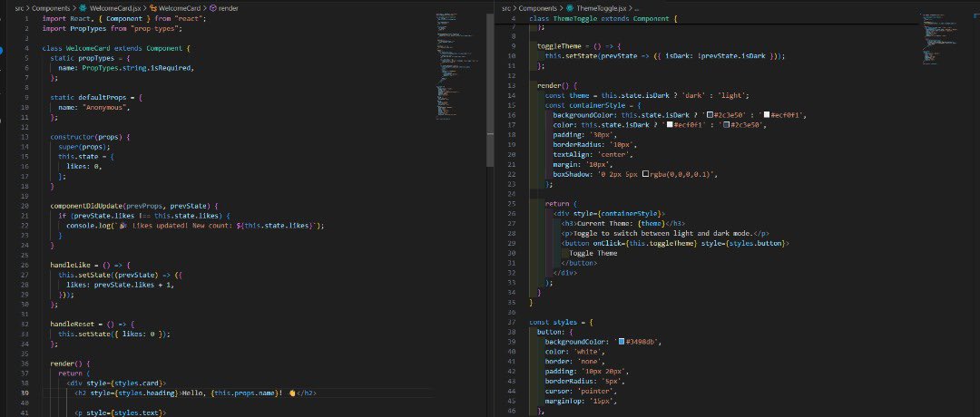Click line number 25 in ThemeToggle.jsx
Viewport: 980px width, 417px height.
coord(511,204)
